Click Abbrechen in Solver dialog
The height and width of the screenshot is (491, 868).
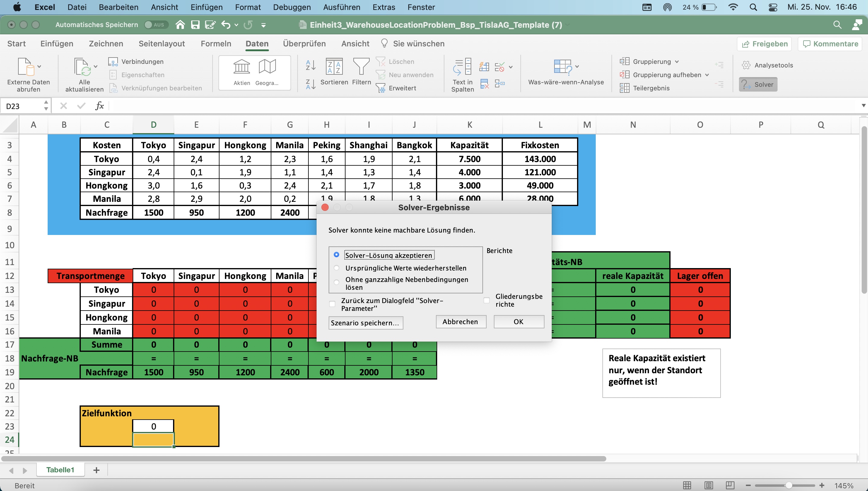tap(461, 322)
